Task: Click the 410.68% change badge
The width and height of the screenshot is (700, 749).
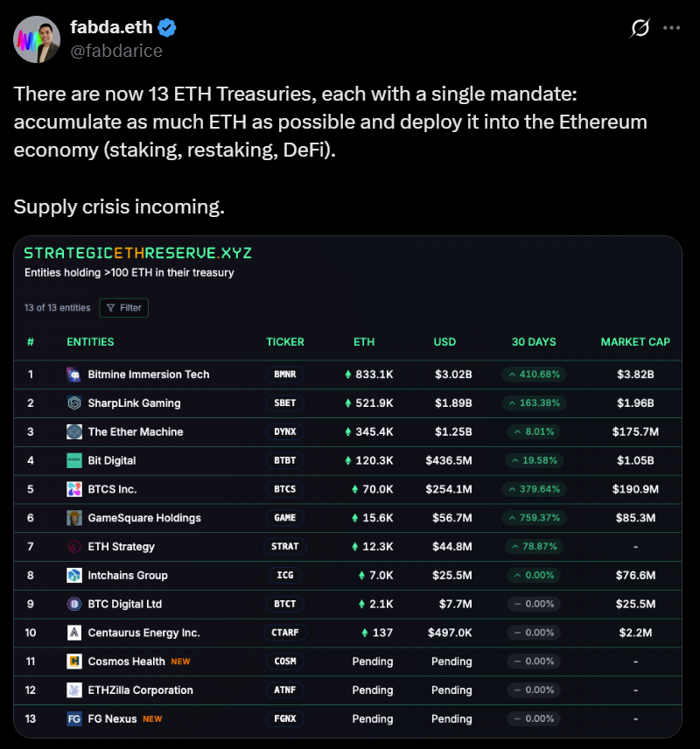Action: click(x=534, y=374)
